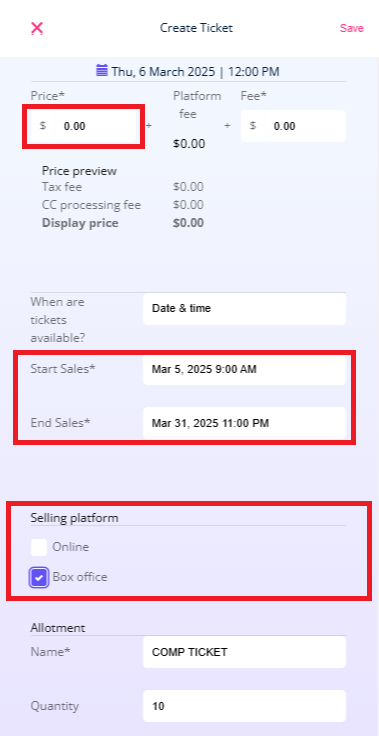Viewport: 379px width, 736px height.
Task: Enable the Online selling platform checkbox
Action: [x=39, y=547]
